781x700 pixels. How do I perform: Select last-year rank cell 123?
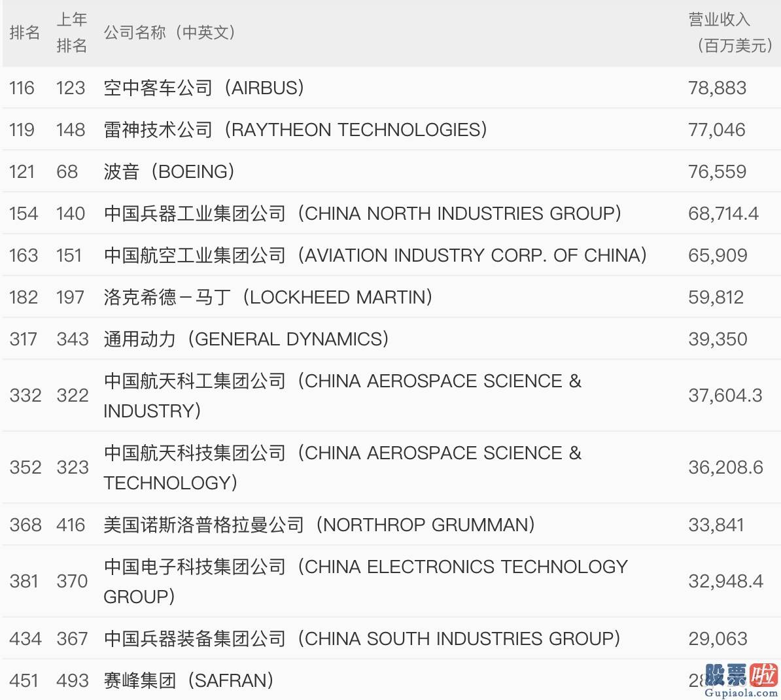point(71,88)
